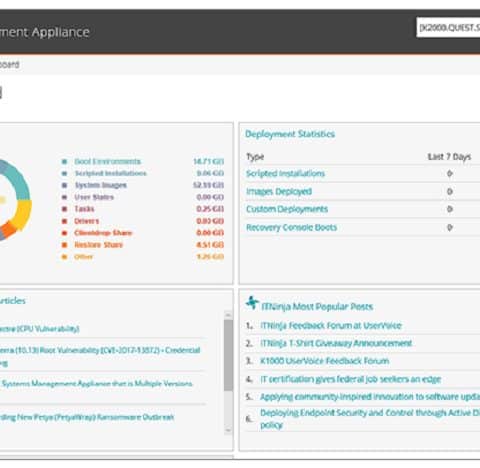480x468 pixels.
Task: Open Restore Share legend entry
Action: coord(98,245)
